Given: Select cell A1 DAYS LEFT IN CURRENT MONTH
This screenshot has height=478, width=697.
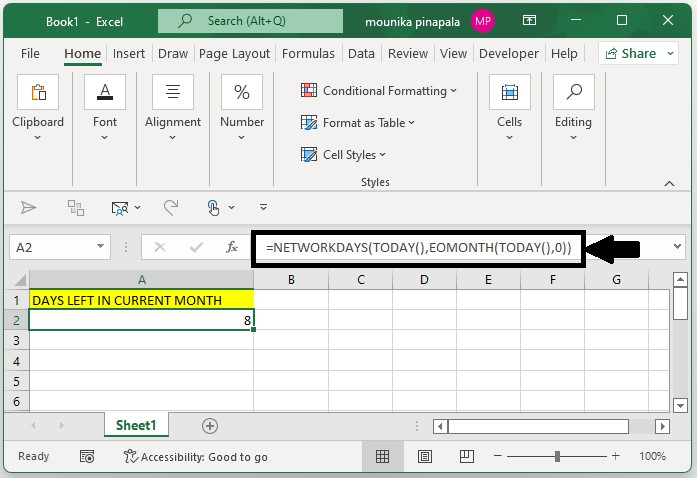Looking at the screenshot, I should [141, 301].
